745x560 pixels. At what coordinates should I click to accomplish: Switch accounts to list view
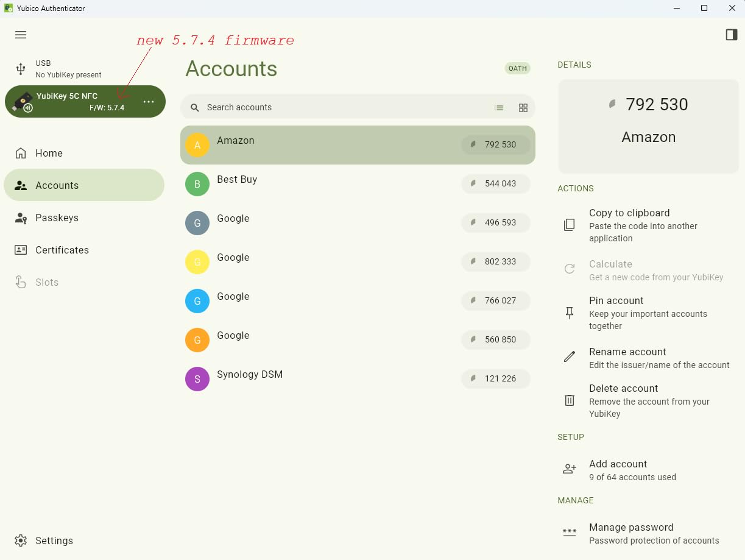[x=499, y=108]
